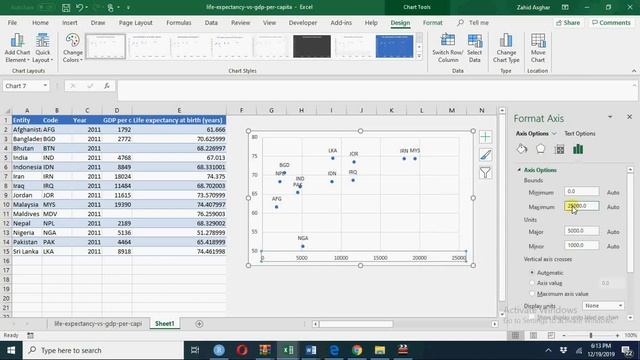The width and height of the screenshot is (640, 360).
Task: Select Fill & Line bucket icon
Action: coord(522,149)
